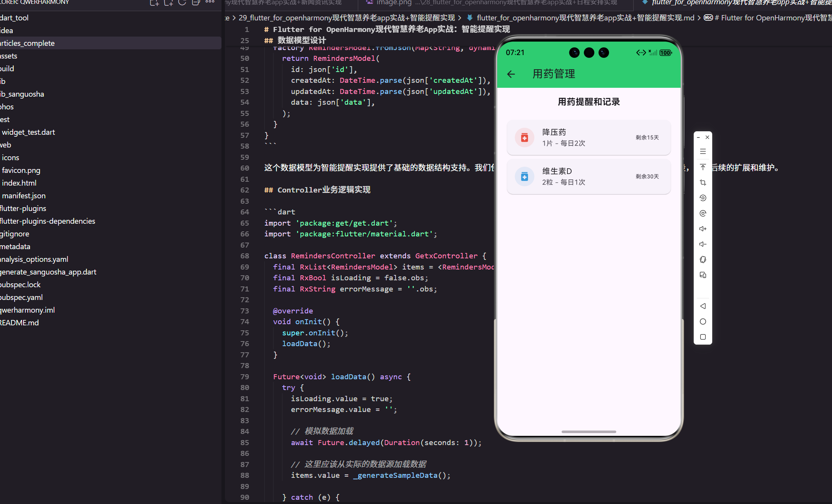Click the emulator volume up icon
The width and height of the screenshot is (832, 504).
(703, 229)
